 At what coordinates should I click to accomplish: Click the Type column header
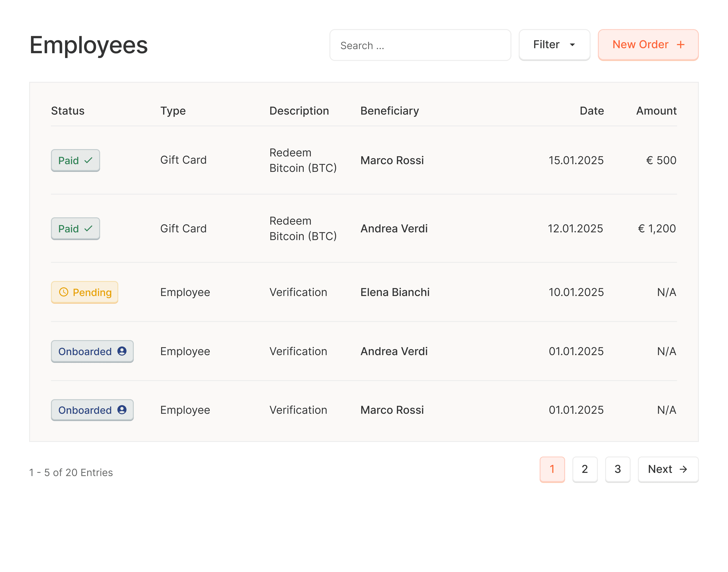(x=173, y=111)
